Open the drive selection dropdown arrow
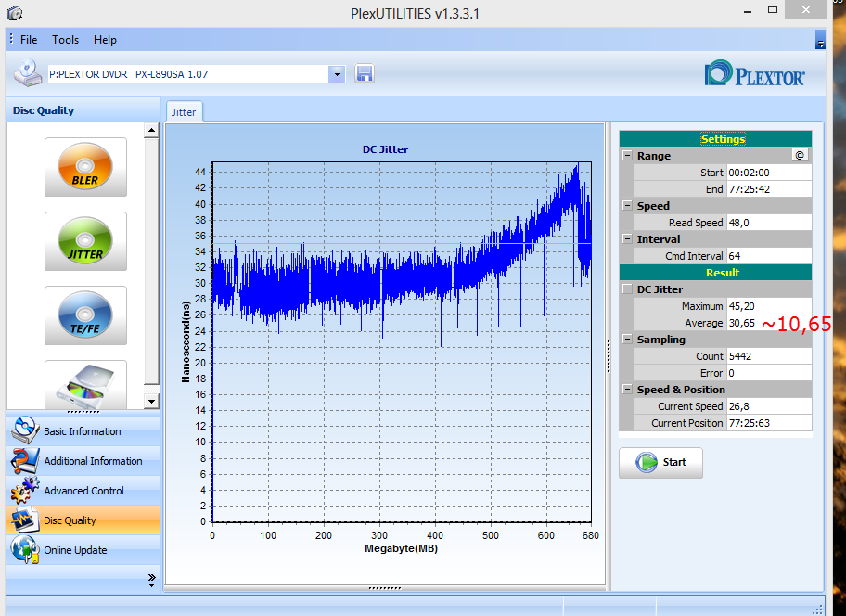 [x=337, y=74]
